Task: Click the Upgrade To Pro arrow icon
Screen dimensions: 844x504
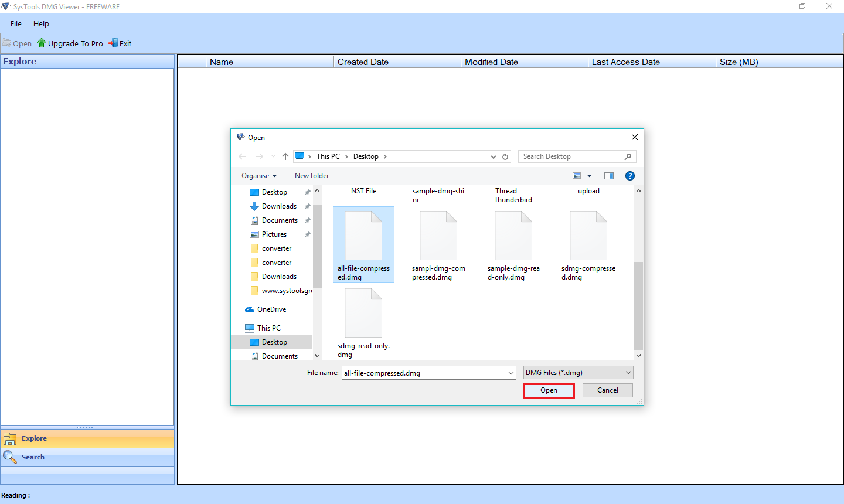Action: 42,43
